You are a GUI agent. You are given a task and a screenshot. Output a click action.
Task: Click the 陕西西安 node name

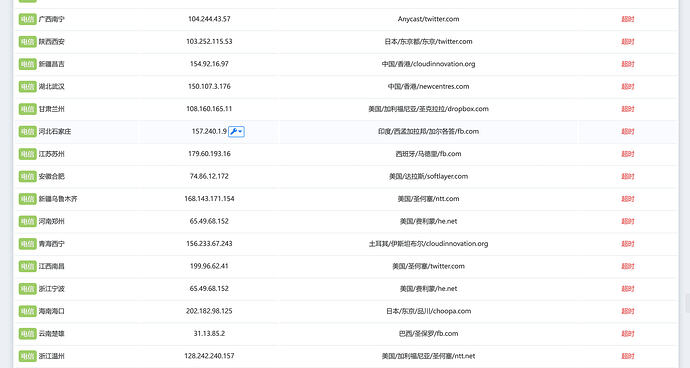tap(51, 42)
